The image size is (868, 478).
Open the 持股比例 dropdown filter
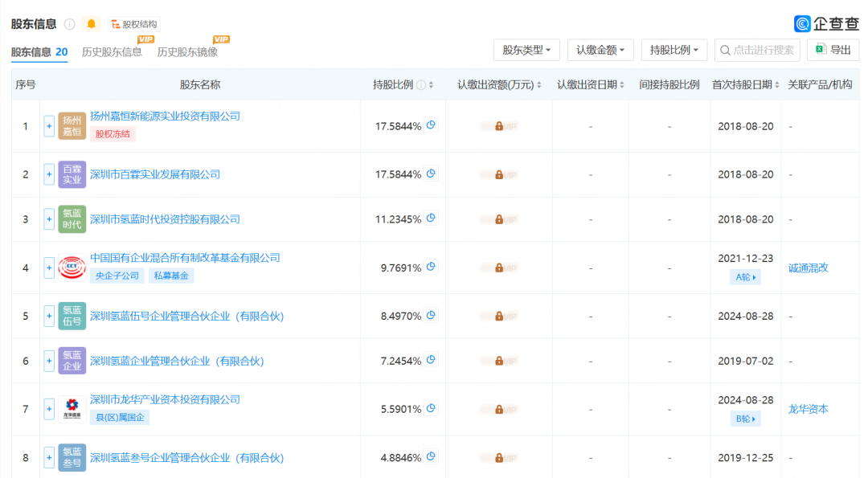674,50
